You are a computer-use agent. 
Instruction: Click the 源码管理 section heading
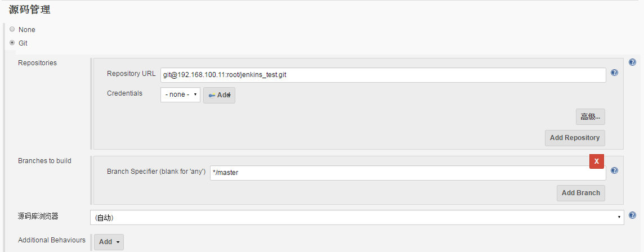[x=30, y=10]
